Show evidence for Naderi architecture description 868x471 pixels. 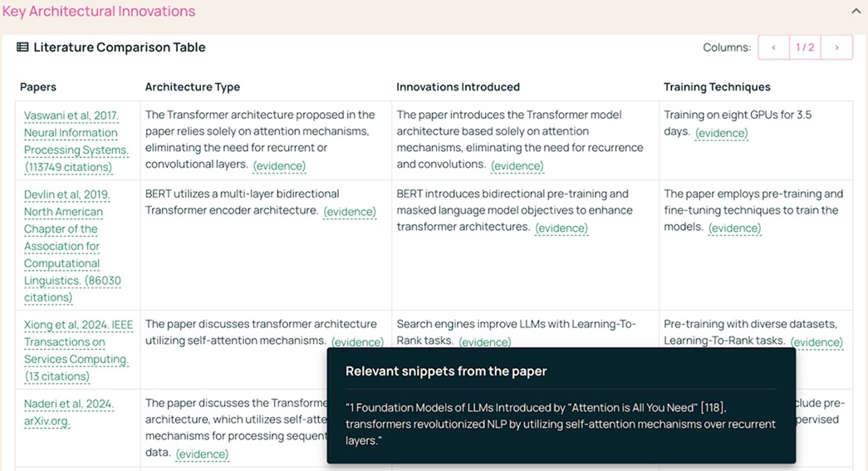202,454
